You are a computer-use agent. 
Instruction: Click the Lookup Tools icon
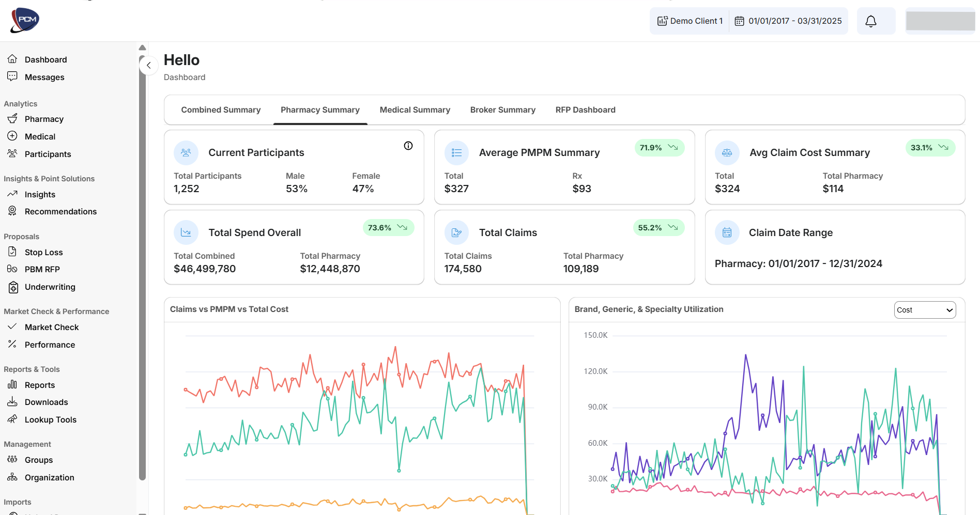point(12,419)
